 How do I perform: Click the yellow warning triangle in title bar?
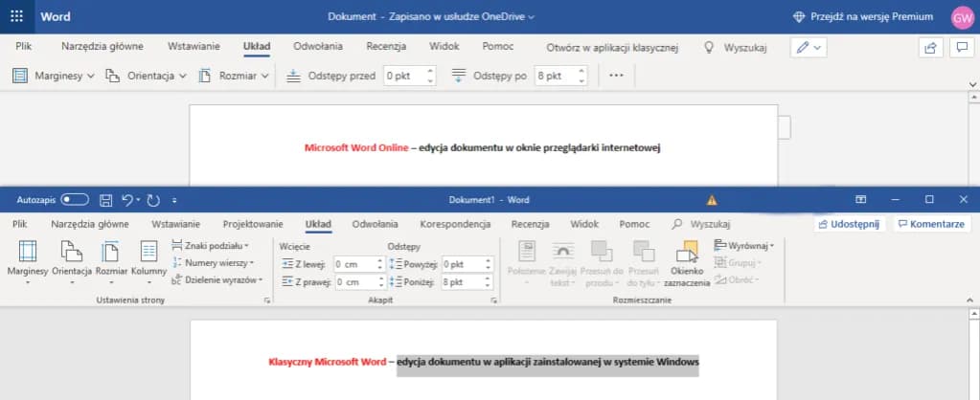coord(711,200)
